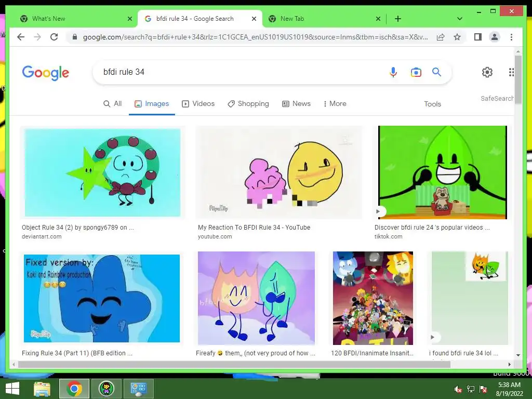Image resolution: width=532 pixels, height=399 pixels.
Task: Open the Windows Start button
Action: 12,389
